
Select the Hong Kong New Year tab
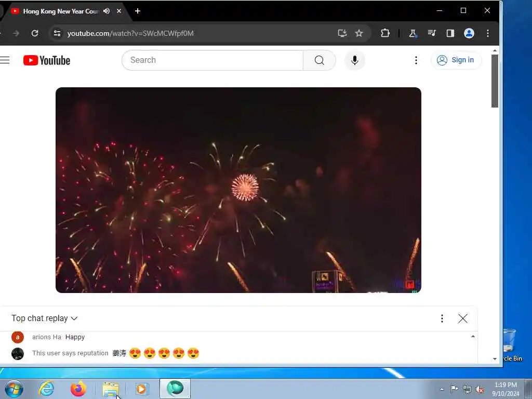[61, 11]
